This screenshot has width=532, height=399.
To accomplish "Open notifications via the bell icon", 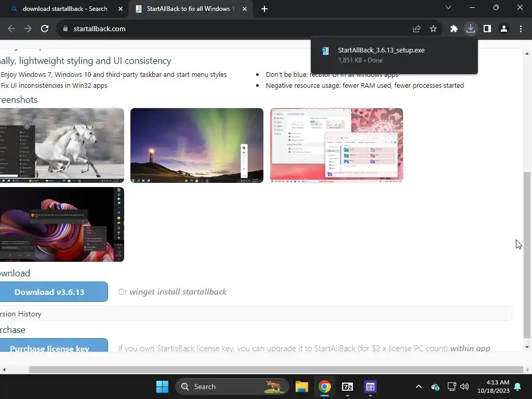I will click(518, 387).
